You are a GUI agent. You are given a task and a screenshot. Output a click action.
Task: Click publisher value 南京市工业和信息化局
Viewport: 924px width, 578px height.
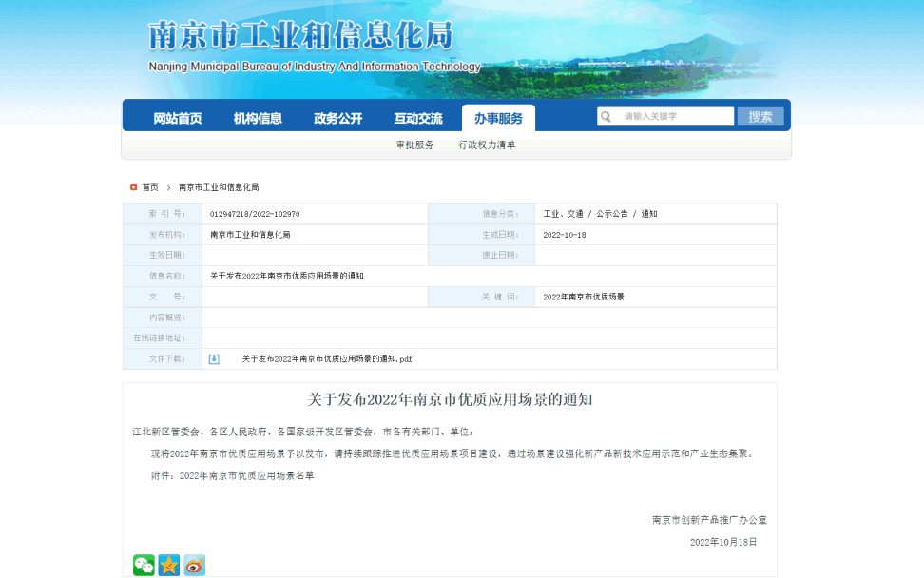coord(250,235)
